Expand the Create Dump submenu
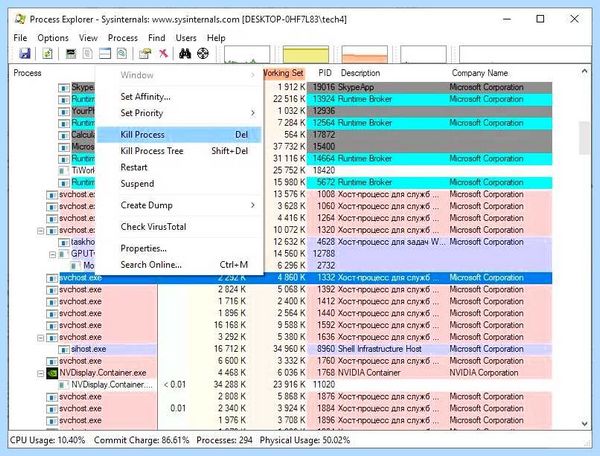The image size is (600, 456). click(179, 205)
